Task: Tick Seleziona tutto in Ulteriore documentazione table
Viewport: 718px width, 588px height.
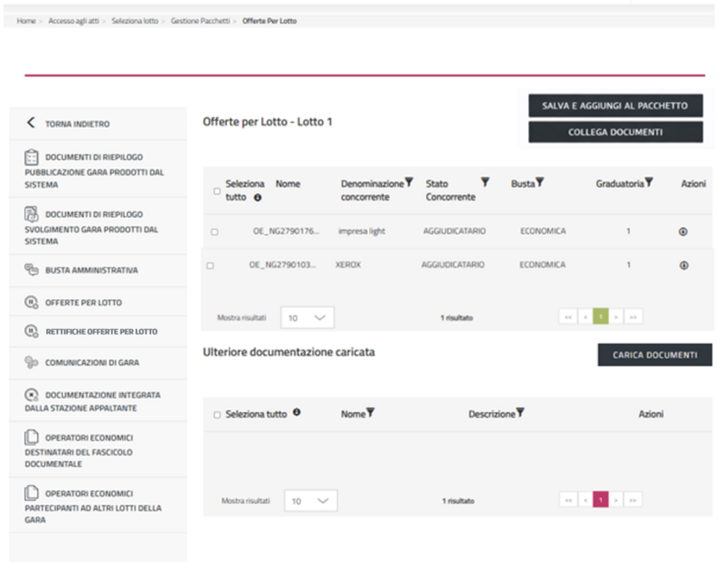Action: (x=217, y=414)
